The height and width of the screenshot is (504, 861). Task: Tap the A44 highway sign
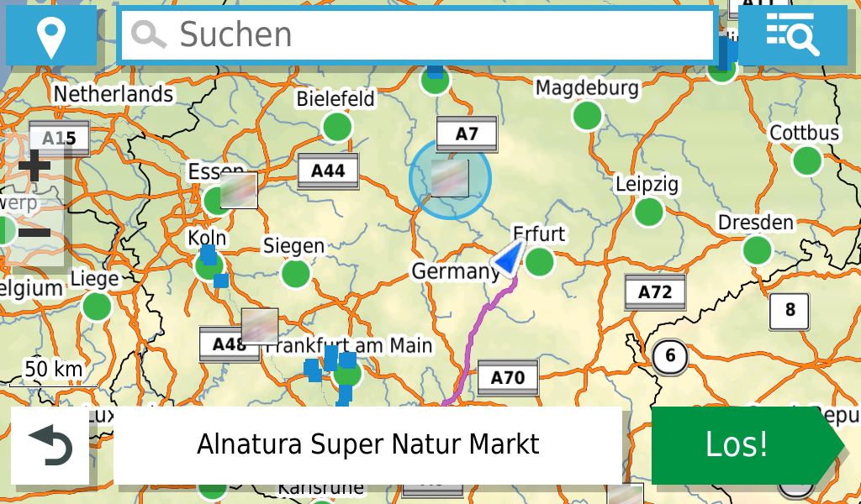point(328,171)
